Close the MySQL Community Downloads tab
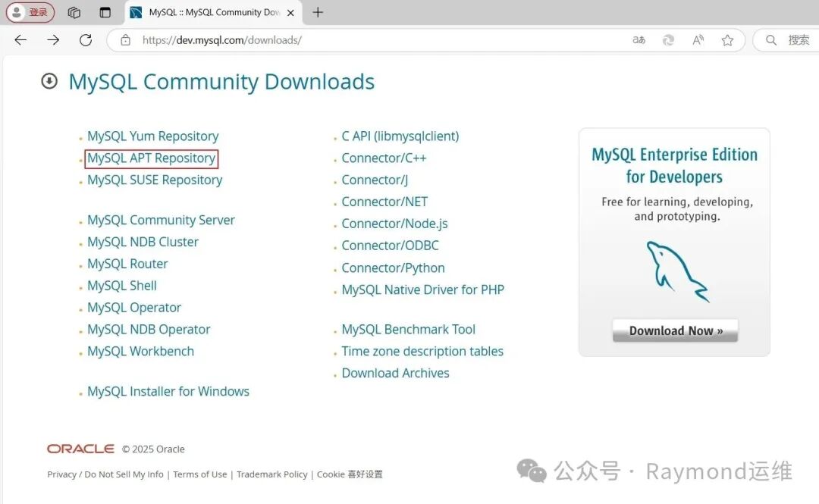Viewport: 819px width, 504px height. coord(291,13)
